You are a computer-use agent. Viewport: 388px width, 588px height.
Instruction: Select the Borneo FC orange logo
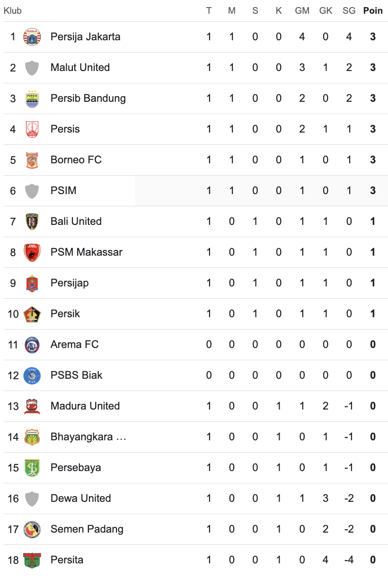point(32,160)
